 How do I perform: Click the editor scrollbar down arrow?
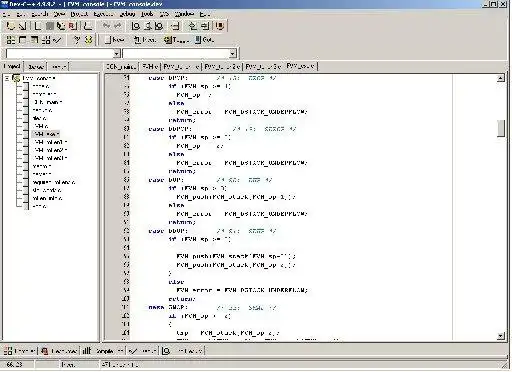(501, 336)
